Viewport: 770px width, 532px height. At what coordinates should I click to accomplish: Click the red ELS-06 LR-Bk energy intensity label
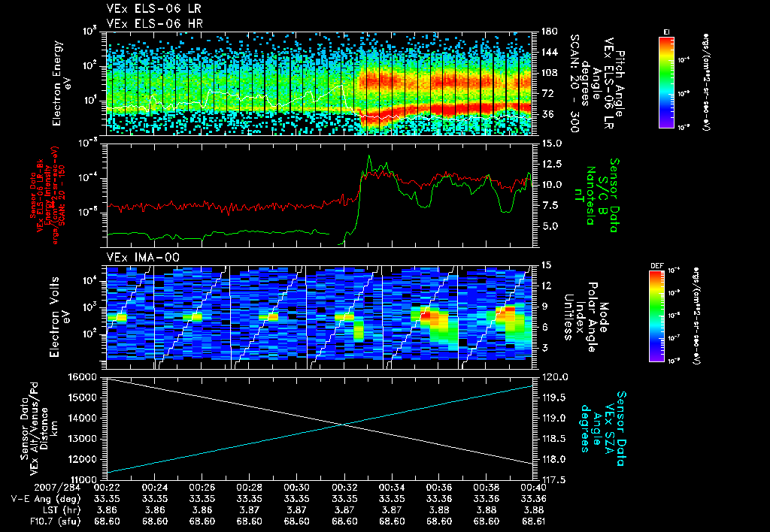(x=47, y=195)
